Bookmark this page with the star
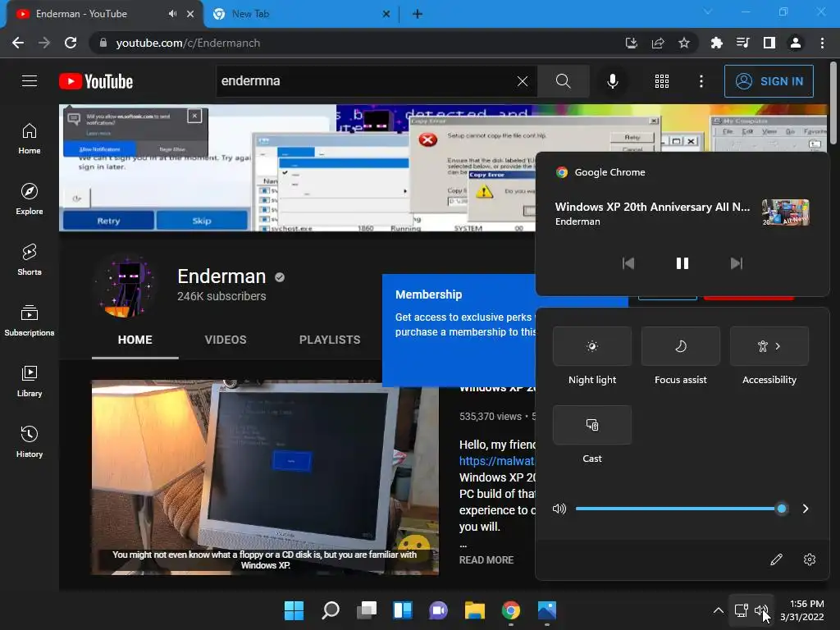 pos(684,43)
